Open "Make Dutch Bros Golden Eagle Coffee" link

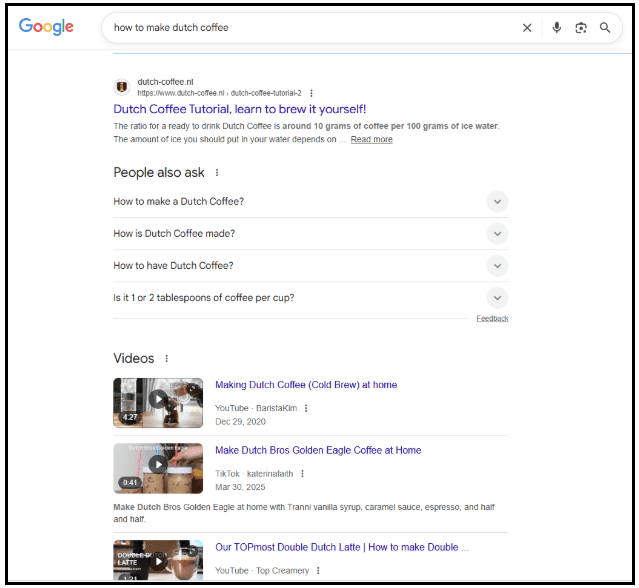(x=318, y=450)
